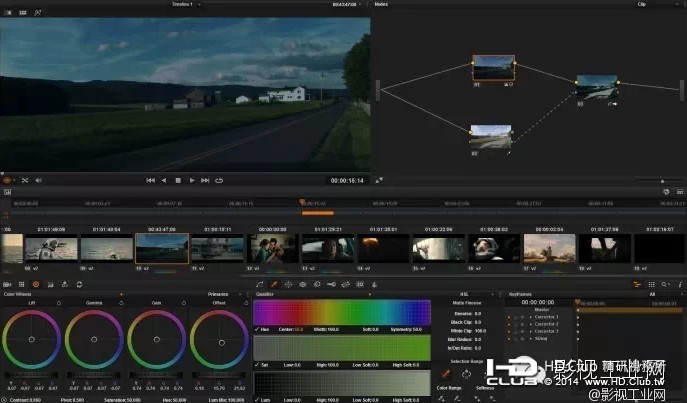Toggle the Sat qualifier checkbox

click(x=258, y=366)
